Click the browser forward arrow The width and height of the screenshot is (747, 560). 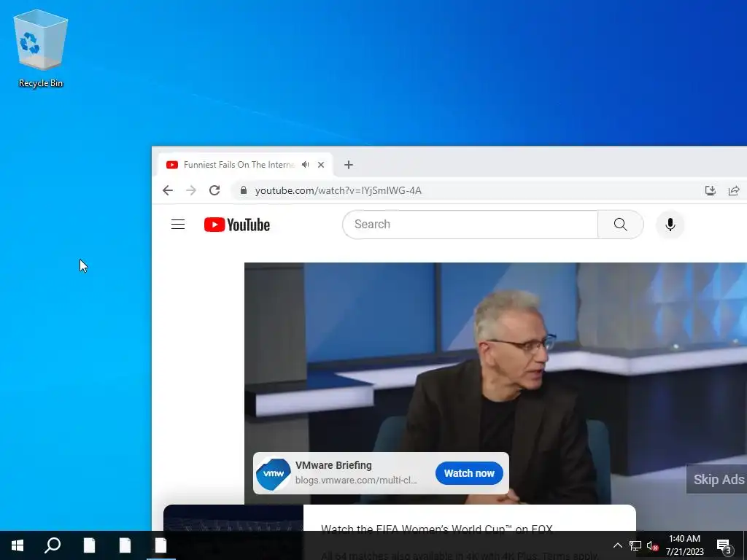pyautogui.click(x=191, y=190)
